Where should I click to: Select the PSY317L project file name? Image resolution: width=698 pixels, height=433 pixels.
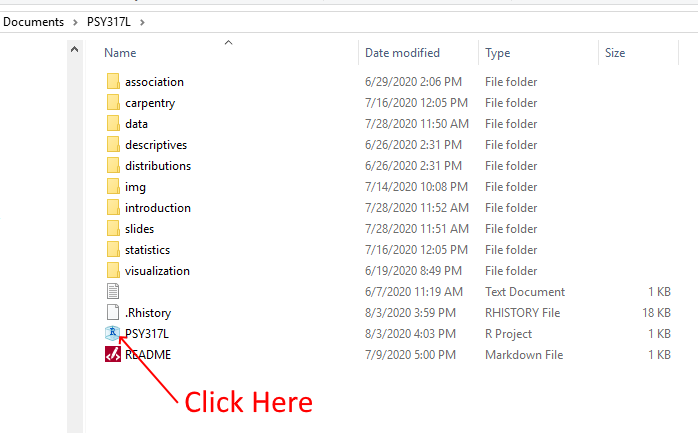(x=147, y=334)
